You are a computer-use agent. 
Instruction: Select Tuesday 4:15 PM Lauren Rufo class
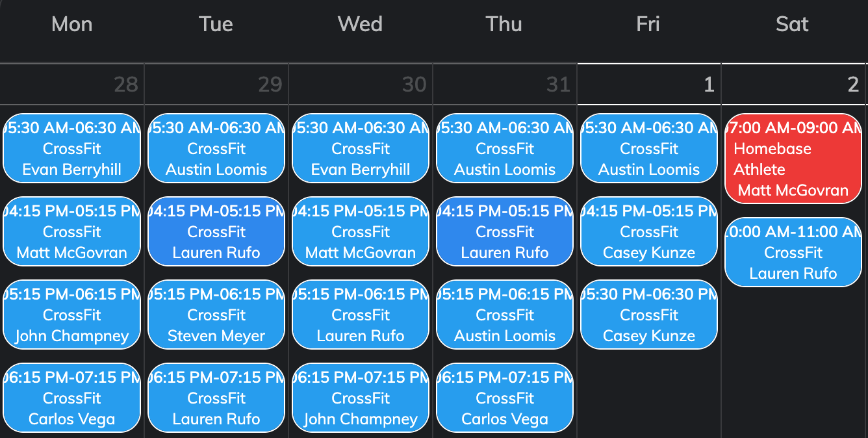(216, 232)
